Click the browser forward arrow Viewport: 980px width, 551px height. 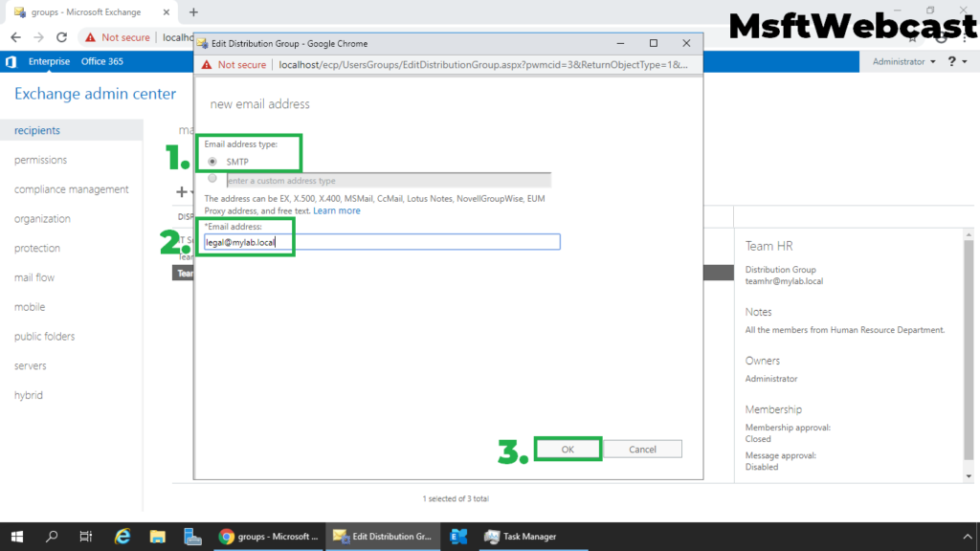[38, 37]
